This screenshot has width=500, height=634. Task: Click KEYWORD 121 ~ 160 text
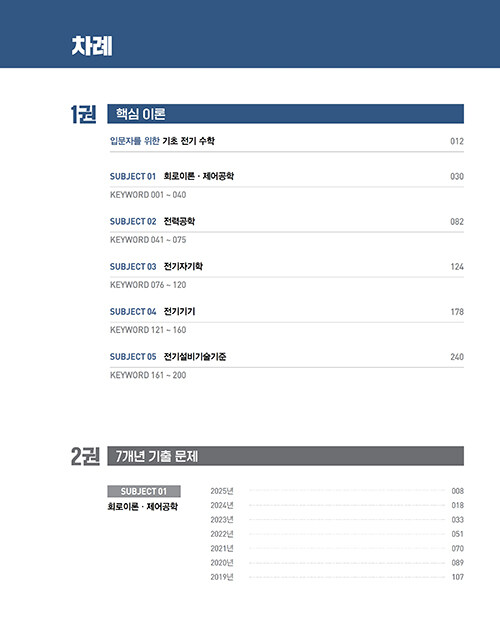[x=148, y=330]
